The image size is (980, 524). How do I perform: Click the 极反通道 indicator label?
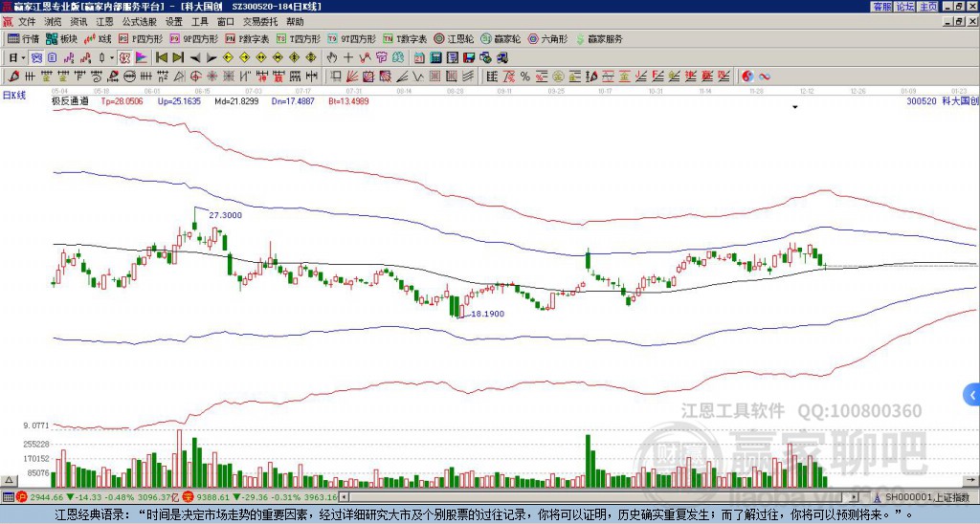70,100
